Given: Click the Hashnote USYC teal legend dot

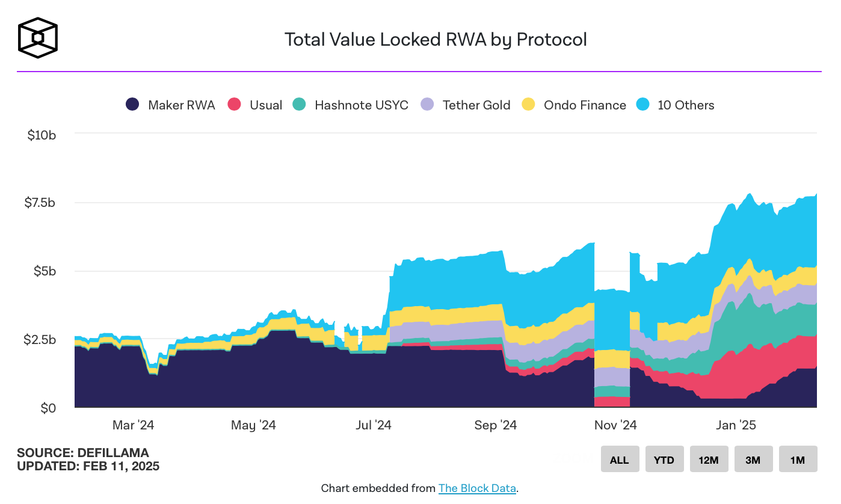Looking at the screenshot, I should (300, 105).
